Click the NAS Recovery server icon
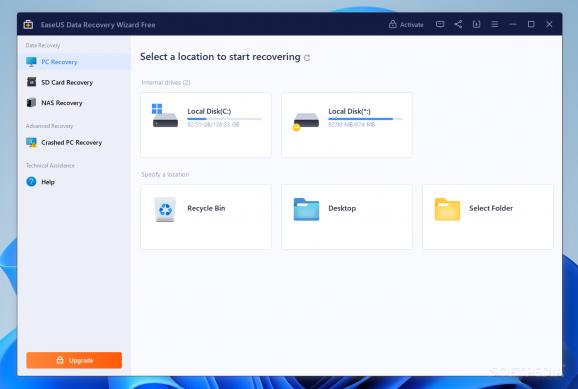The height and width of the screenshot is (389, 578). tap(32, 103)
